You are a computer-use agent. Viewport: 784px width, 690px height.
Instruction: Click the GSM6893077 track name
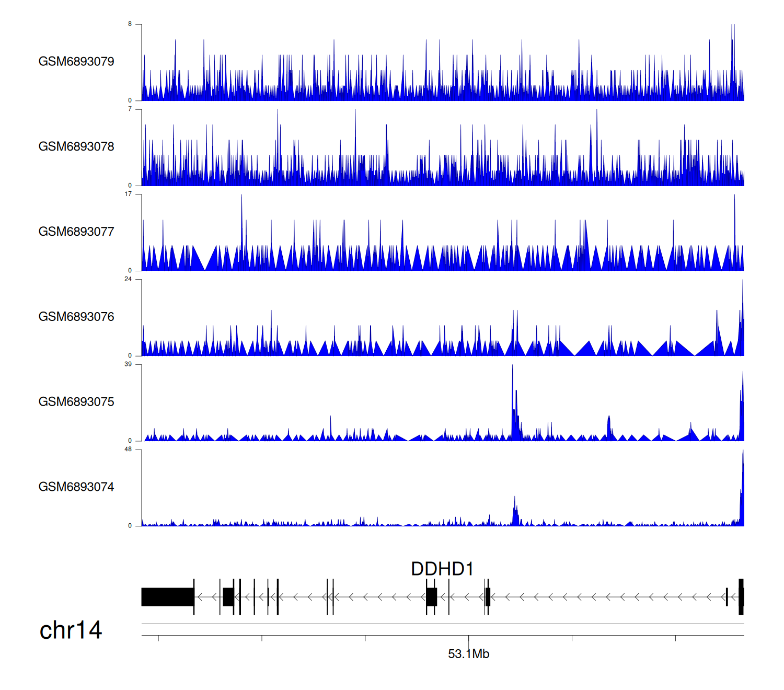point(76,232)
